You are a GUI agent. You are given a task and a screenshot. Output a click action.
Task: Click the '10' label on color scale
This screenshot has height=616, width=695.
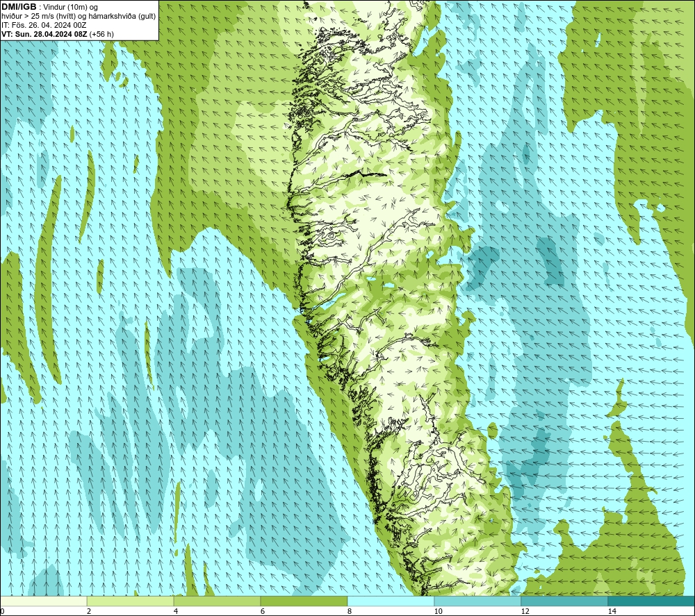pyautogui.click(x=439, y=611)
